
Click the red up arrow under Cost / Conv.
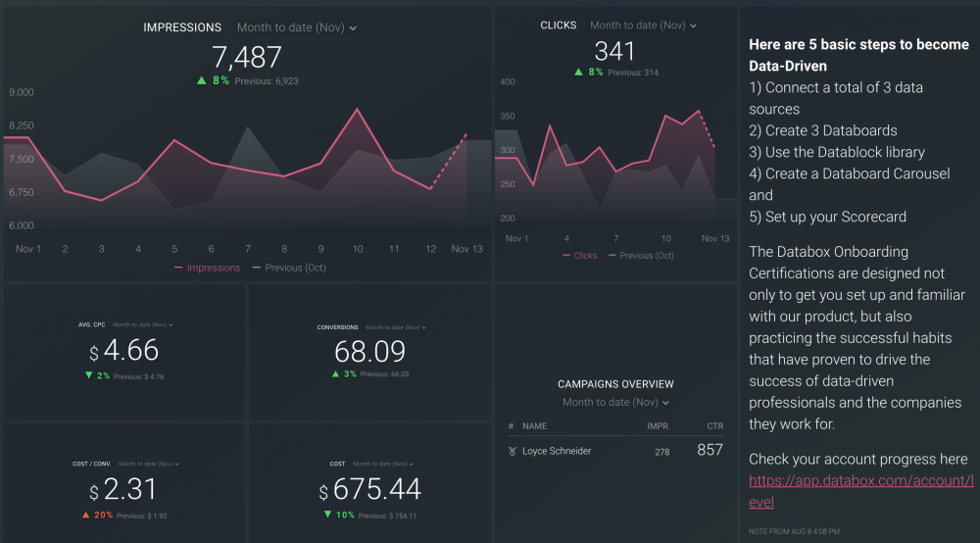pyautogui.click(x=86, y=516)
